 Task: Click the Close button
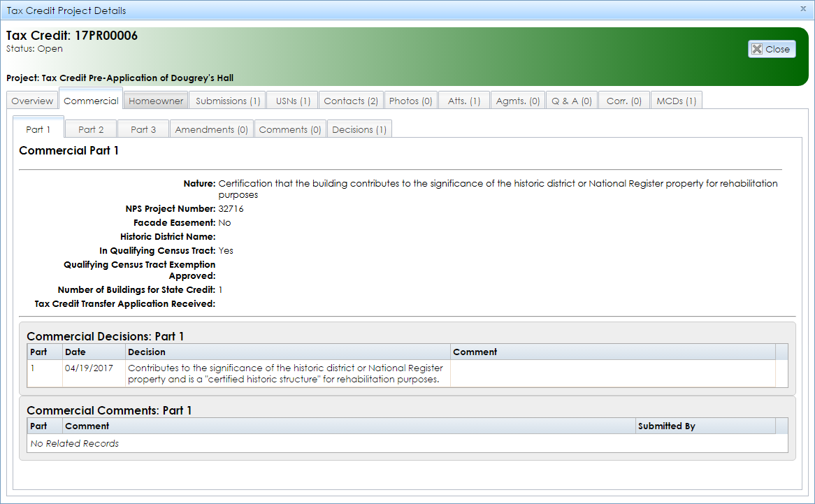click(x=772, y=48)
